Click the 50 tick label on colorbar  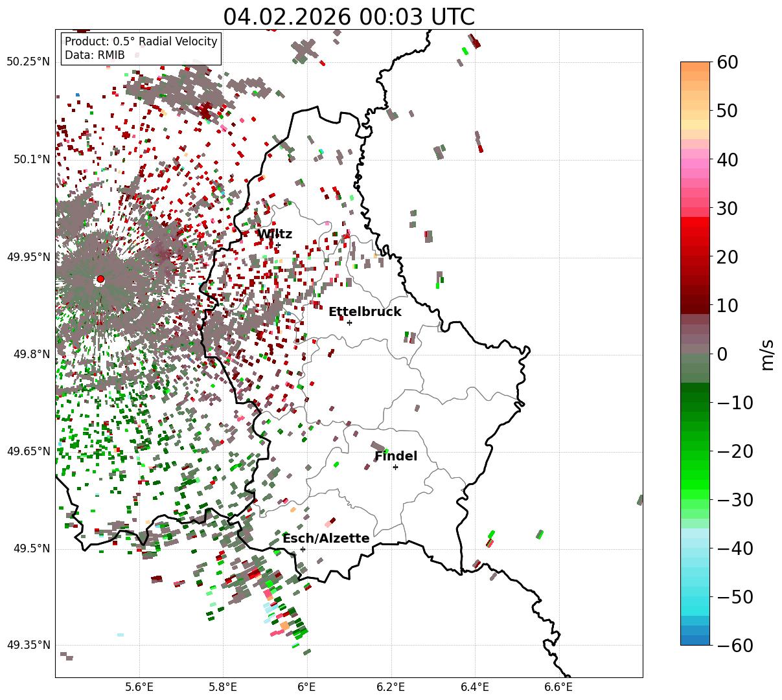(x=727, y=111)
